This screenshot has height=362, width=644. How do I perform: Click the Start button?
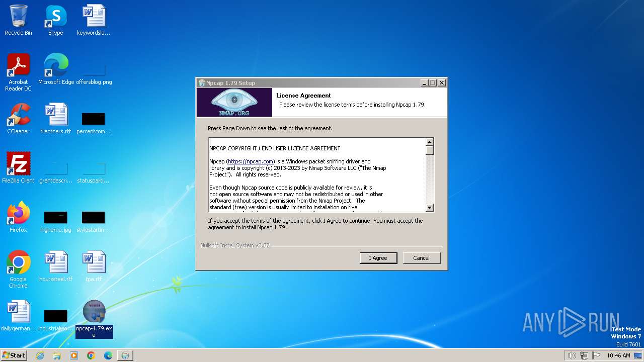[14, 355]
